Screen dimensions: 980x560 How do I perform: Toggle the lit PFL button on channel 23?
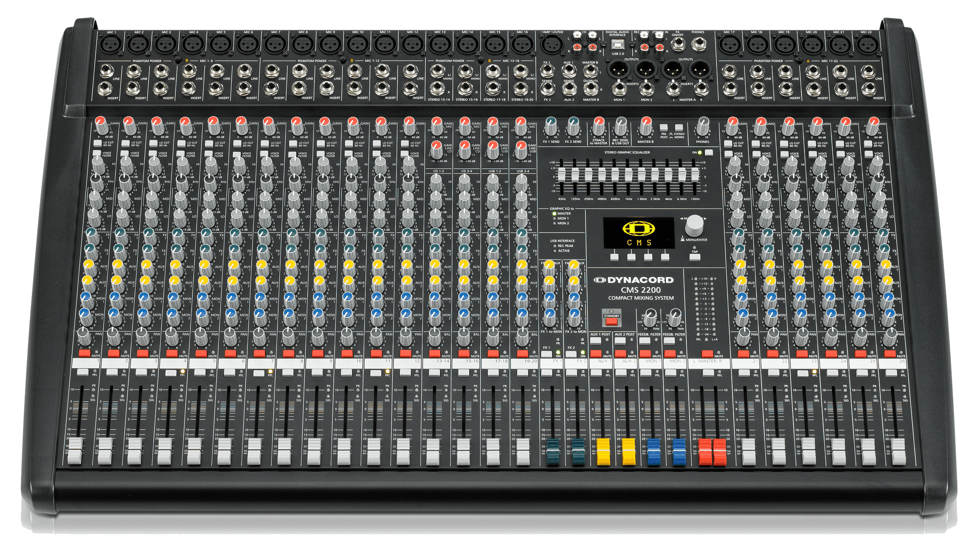point(803,373)
